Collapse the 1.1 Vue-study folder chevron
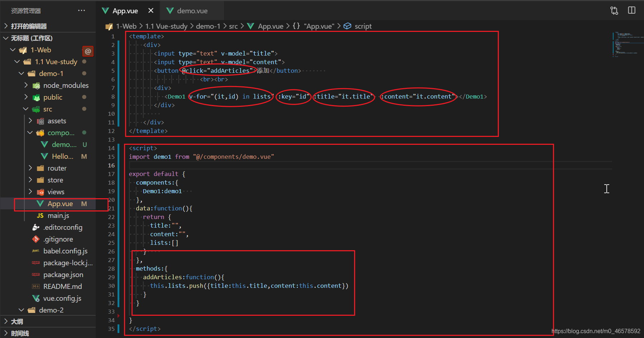 pyautogui.click(x=17, y=62)
